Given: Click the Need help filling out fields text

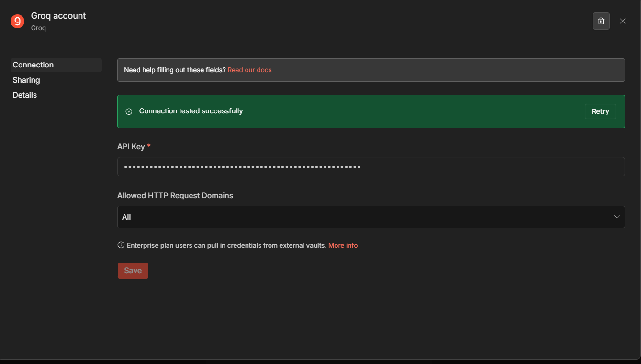Looking at the screenshot, I should [175, 70].
